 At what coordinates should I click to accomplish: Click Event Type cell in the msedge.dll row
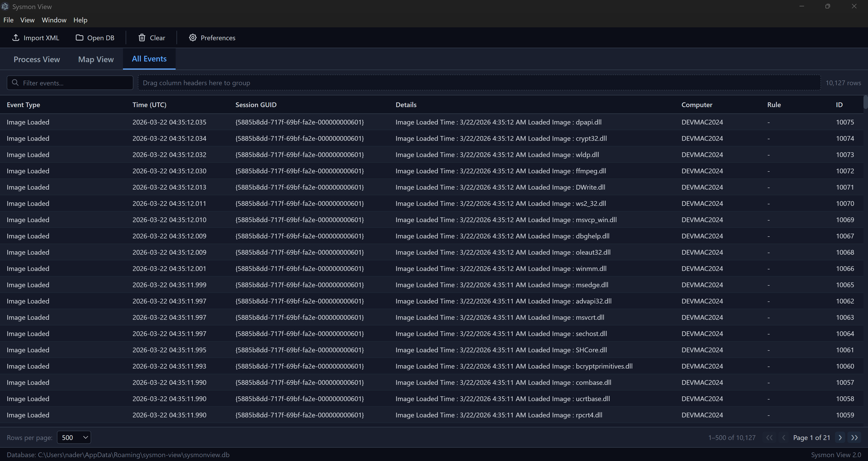tap(28, 285)
